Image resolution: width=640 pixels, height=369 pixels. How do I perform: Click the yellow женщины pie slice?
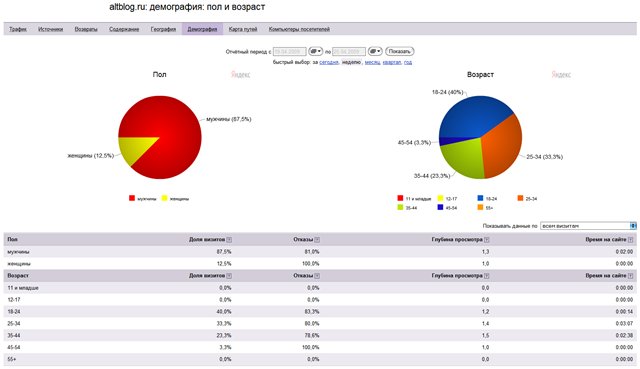click(x=135, y=148)
